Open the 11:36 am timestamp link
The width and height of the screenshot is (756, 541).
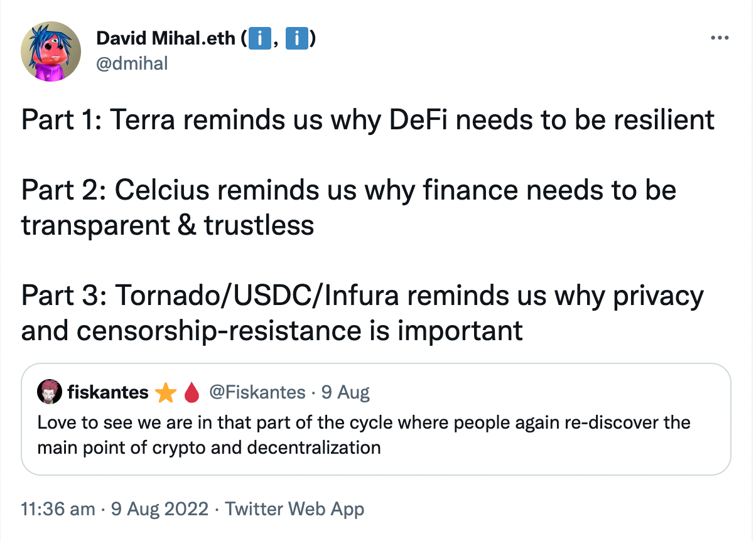click(x=58, y=509)
